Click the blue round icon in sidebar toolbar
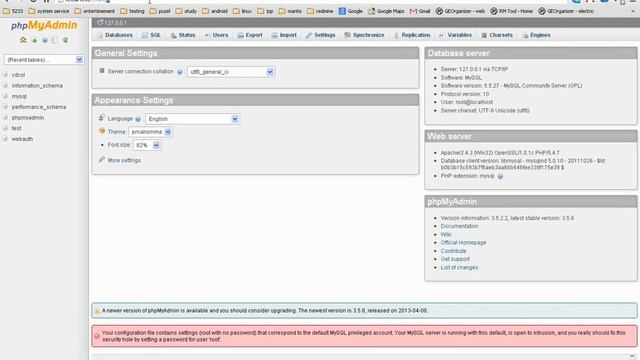 [45, 40]
